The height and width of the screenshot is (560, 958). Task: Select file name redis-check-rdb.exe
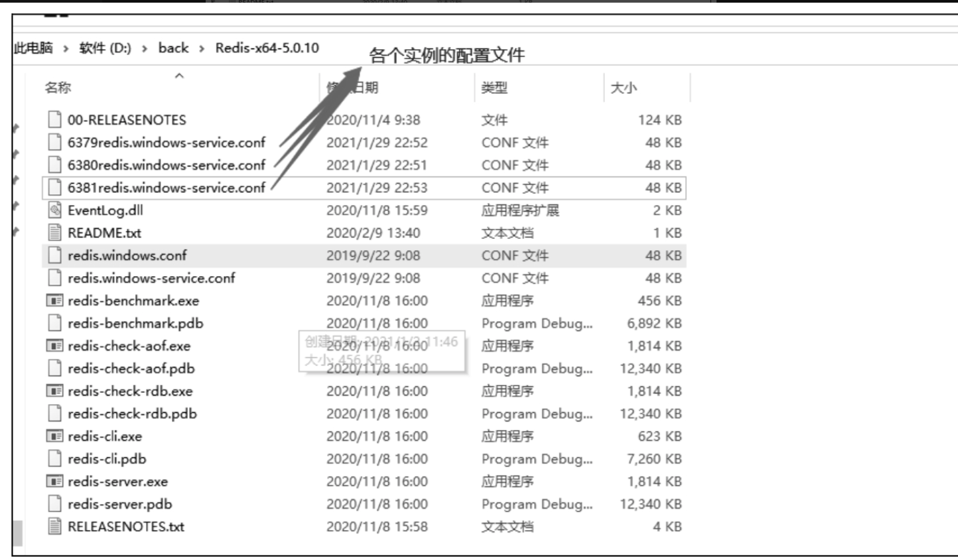point(130,391)
